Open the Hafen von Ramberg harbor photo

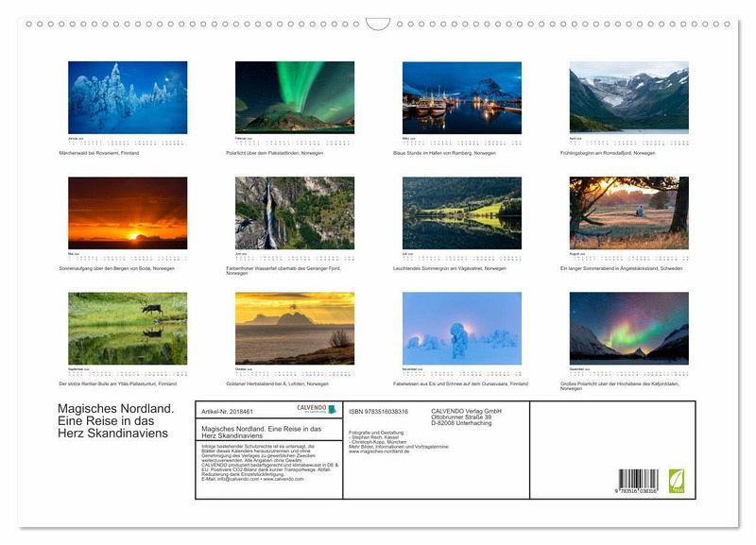pyautogui.click(x=461, y=97)
